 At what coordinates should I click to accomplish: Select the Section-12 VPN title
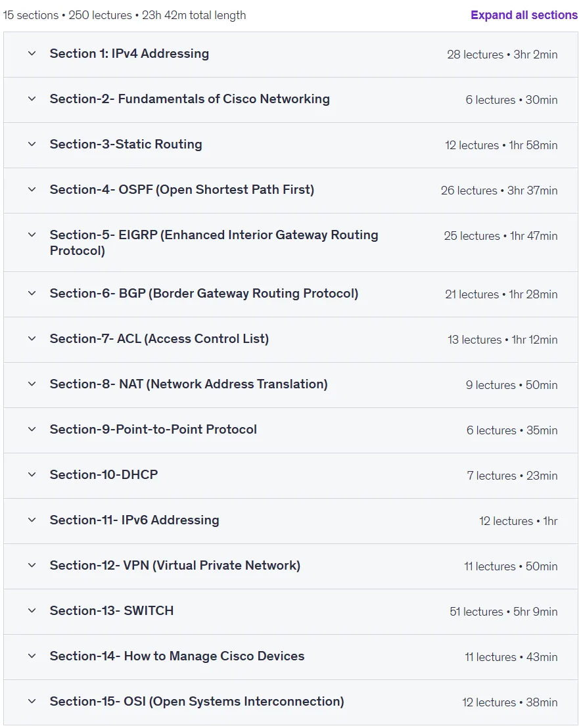pyautogui.click(x=175, y=566)
